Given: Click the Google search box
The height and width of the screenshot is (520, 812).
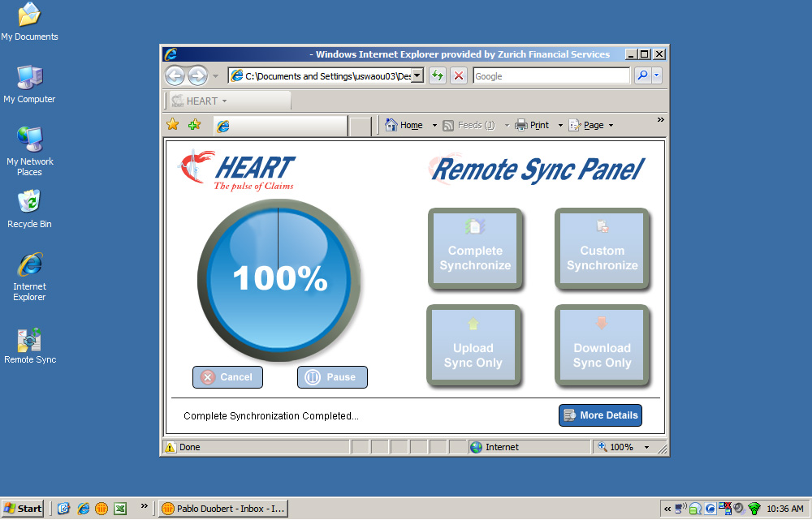Looking at the screenshot, I should point(551,76).
